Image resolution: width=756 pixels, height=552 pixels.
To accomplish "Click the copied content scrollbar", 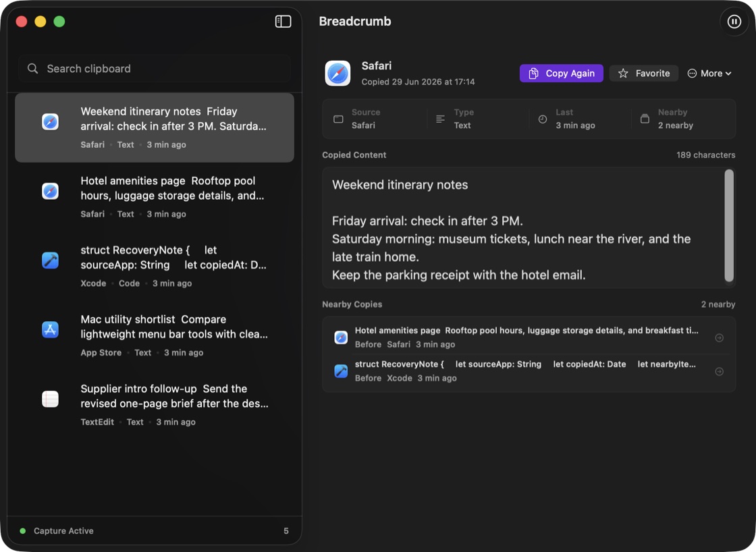I will (729, 225).
